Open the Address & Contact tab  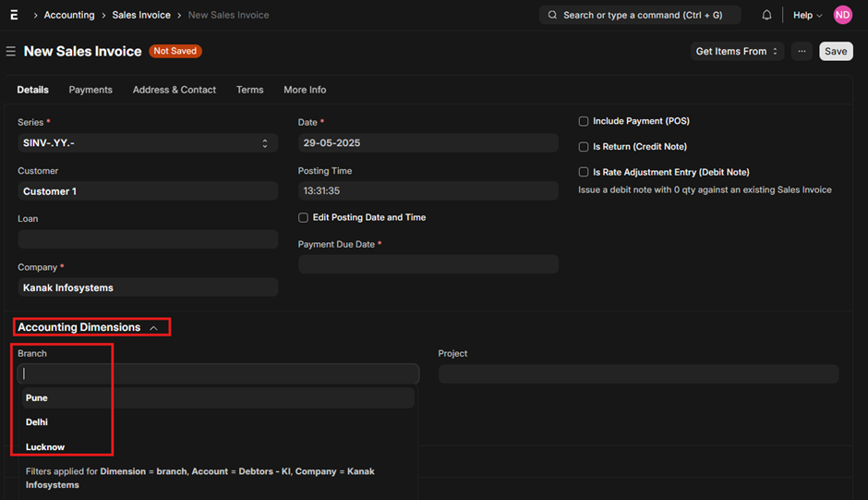pyautogui.click(x=175, y=90)
